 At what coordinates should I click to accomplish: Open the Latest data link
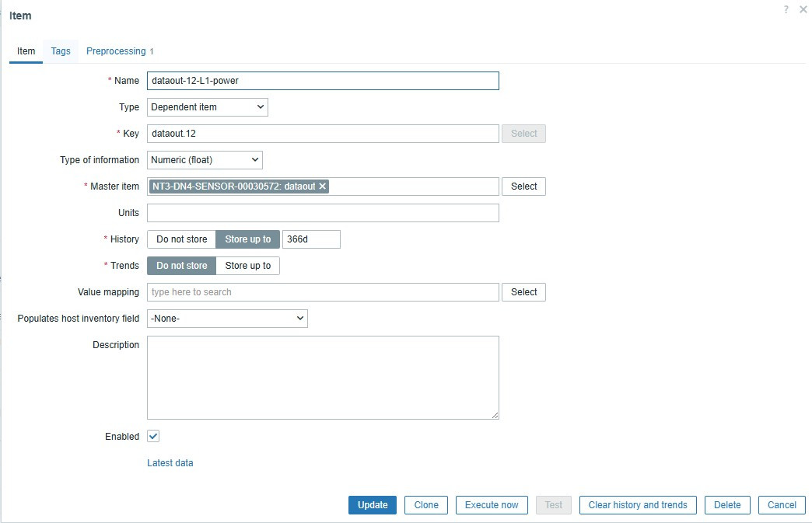tap(170, 462)
